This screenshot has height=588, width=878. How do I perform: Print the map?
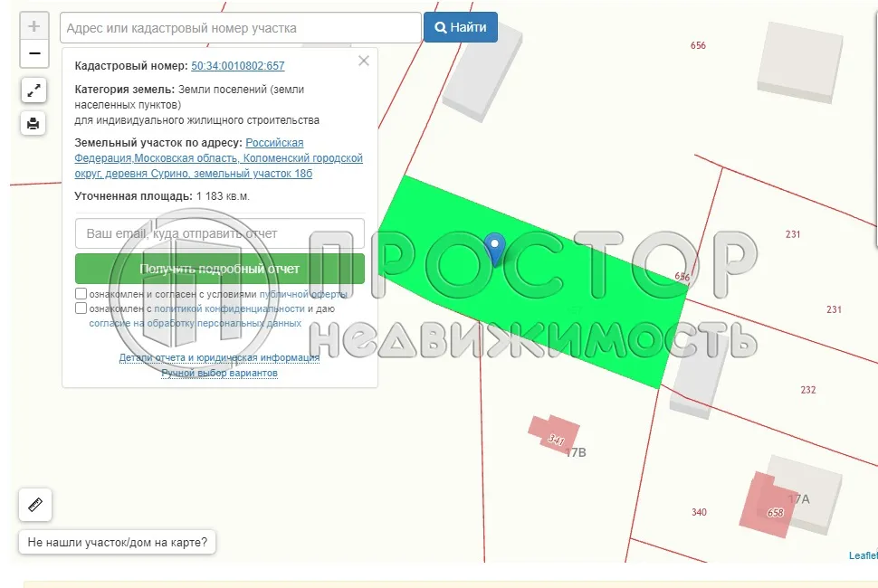(33, 123)
